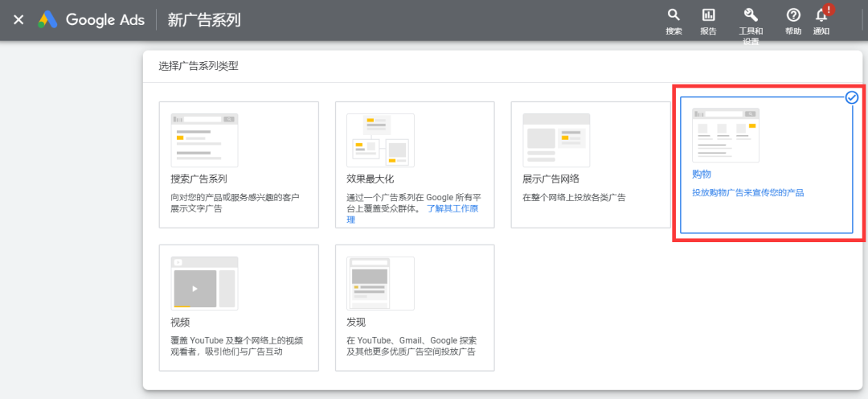The width and height of the screenshot is (868, 399).
Task: Click the 选择广告系列类型 heading
Action: (x=199, y=67)
